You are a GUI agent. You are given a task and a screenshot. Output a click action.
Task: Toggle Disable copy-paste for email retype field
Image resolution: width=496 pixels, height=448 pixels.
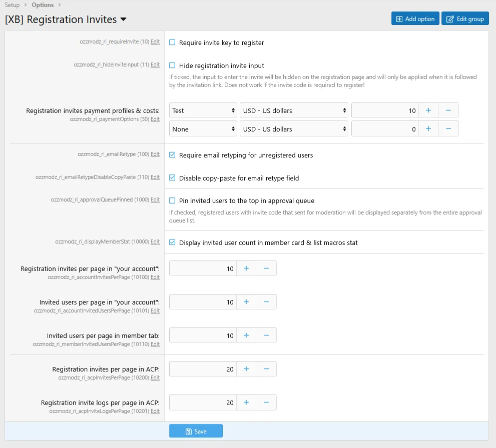pos(172,177)
